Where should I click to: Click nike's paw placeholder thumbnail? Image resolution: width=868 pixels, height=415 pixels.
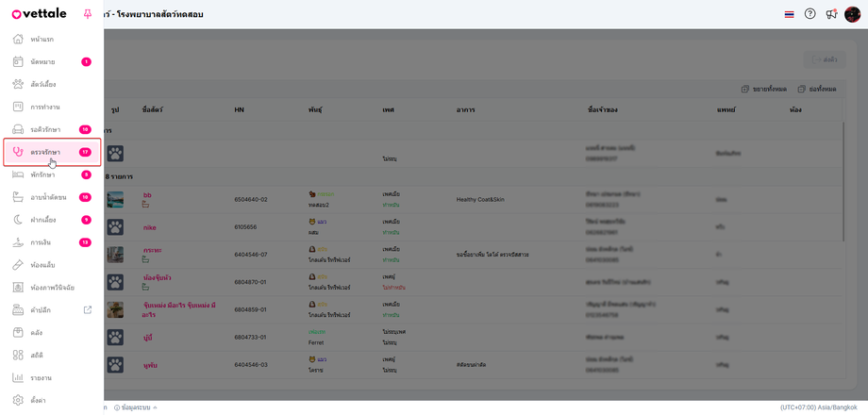pos(115,227)
